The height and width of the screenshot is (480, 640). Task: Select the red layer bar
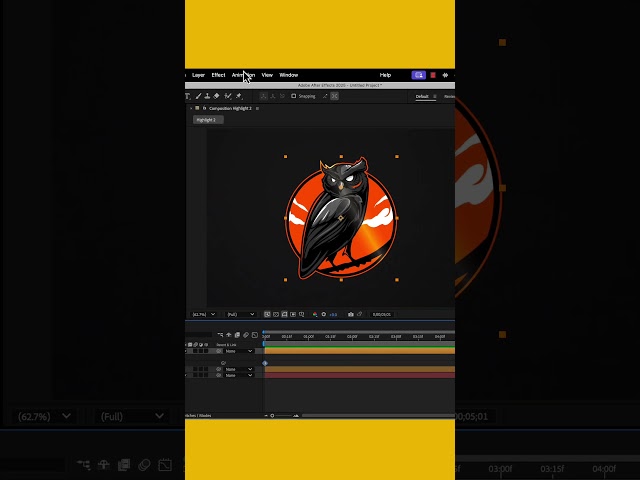coord(360,376)
